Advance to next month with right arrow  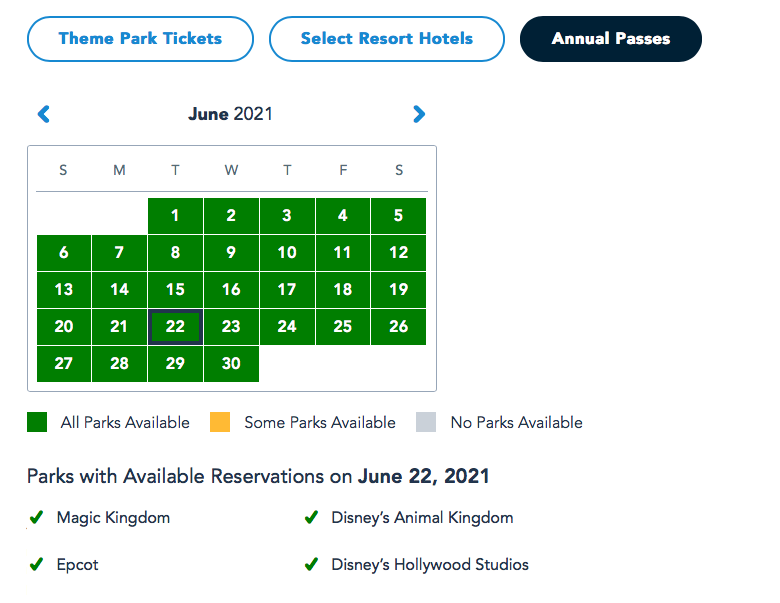[x=419, y=114]
